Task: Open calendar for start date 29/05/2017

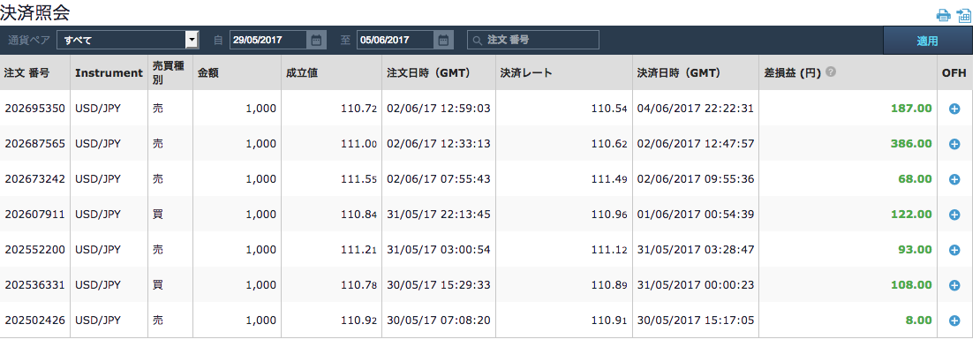Action: [x=316, y=40]
